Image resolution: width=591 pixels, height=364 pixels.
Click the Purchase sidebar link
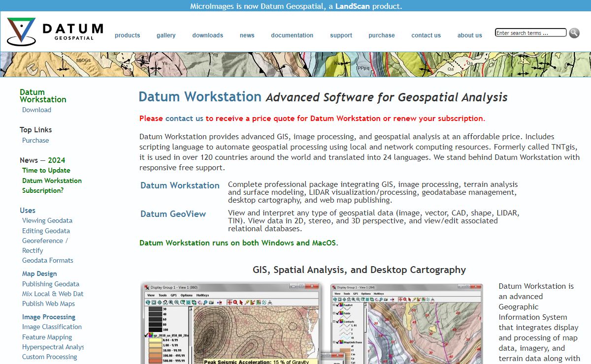tap(35, 141)
